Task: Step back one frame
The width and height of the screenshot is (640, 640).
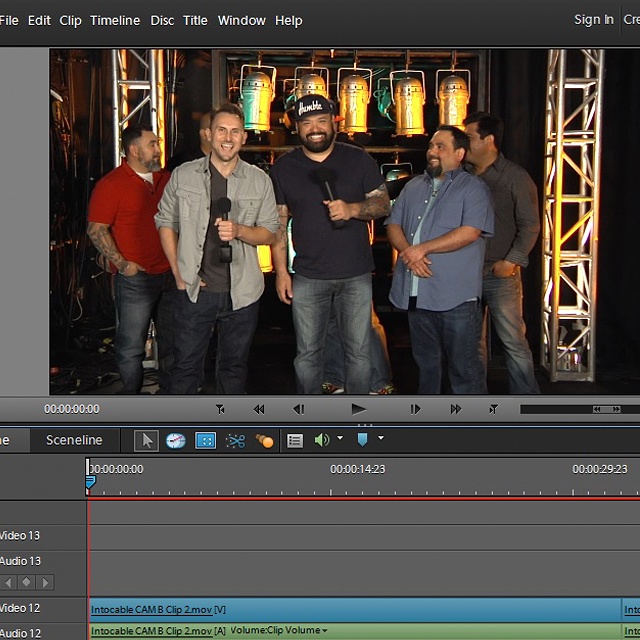Action: click(298, 409)
